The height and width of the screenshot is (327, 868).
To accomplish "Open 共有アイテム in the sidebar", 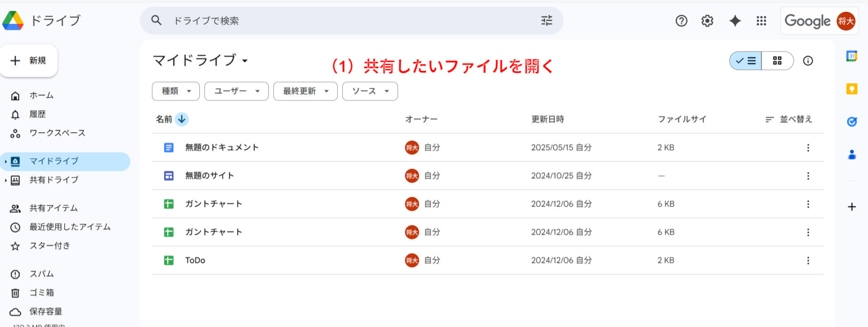I will coord(53,208).
